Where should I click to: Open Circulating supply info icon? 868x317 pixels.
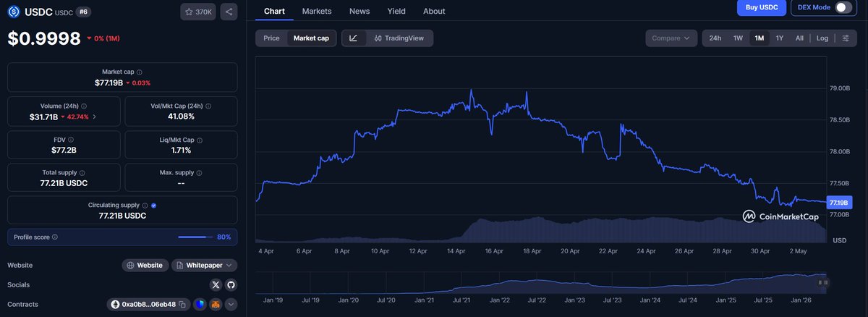(145, 206)
